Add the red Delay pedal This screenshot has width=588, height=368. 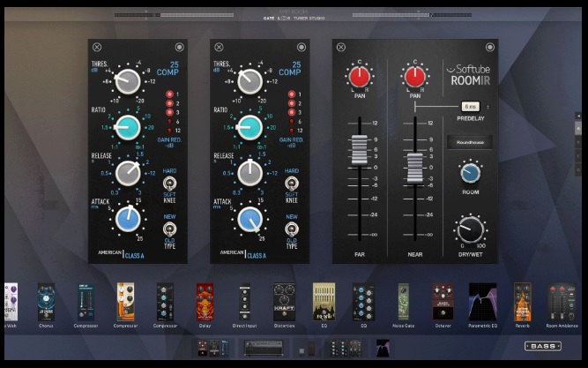coord(205,303)
